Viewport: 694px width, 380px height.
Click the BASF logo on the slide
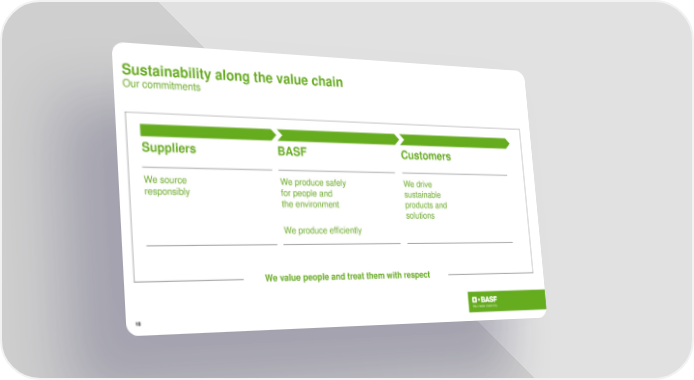pyautogui.click(x=484, y=299)
